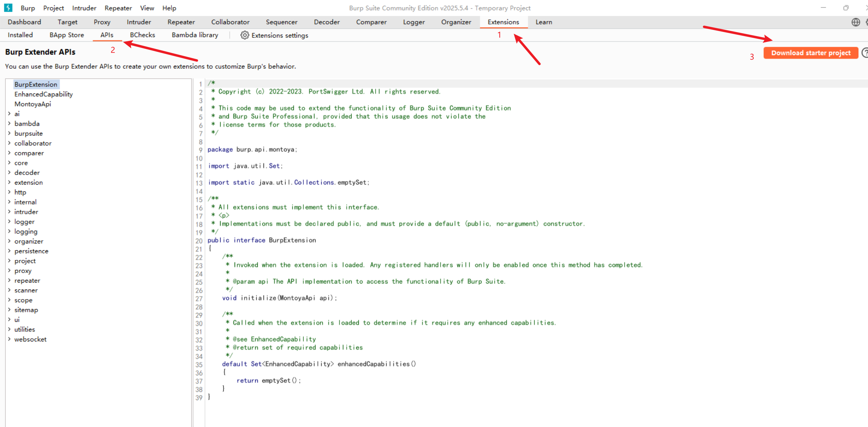
Task: Select the ui package row
Action: pyautogui.click(x=17, y=319)
